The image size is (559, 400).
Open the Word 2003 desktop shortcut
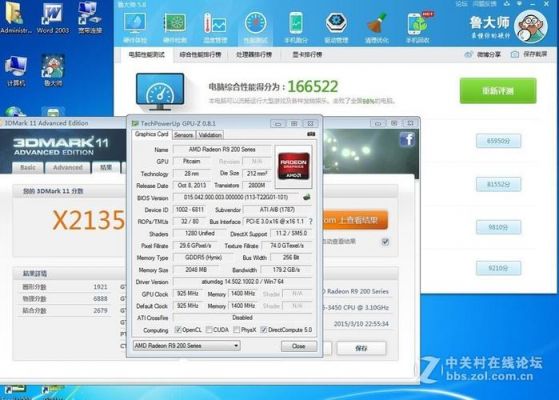[53, 18]
